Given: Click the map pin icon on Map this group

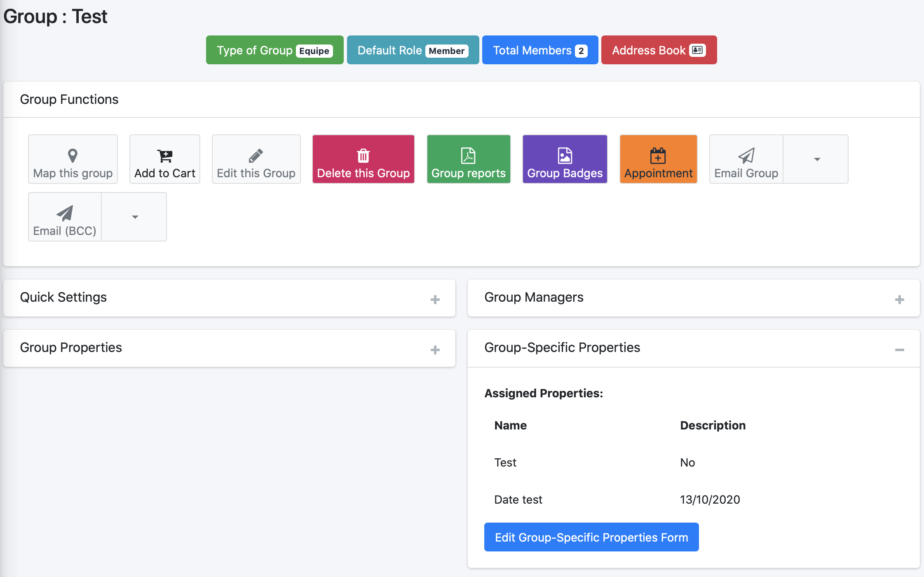Looking at the screenshot, I should 73,156.
